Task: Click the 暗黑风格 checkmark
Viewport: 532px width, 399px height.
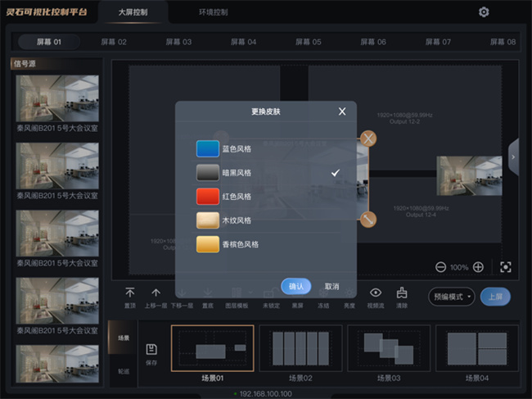Action: [336, 173]
